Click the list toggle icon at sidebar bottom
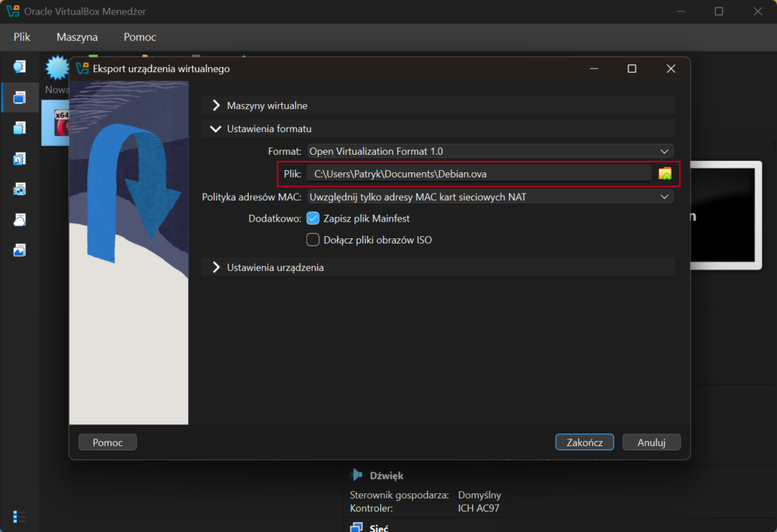This screenshot has height=532, width=777. (x=20, y=516)
